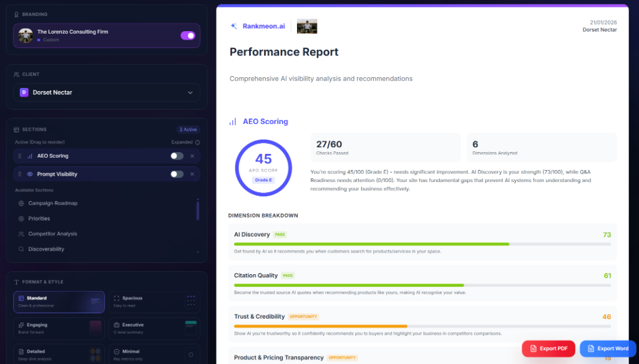Remove the Prompt Visibility section with X

coord(192,174)
